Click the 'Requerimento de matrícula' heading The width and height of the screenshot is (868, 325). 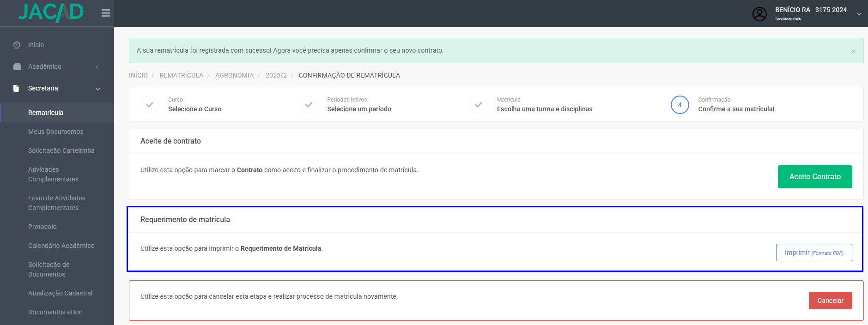coord(185,220)
